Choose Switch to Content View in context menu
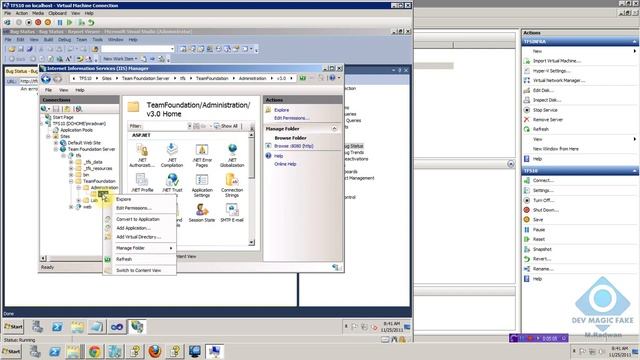Viewport: 640px width, 360px height. (140, 270)
